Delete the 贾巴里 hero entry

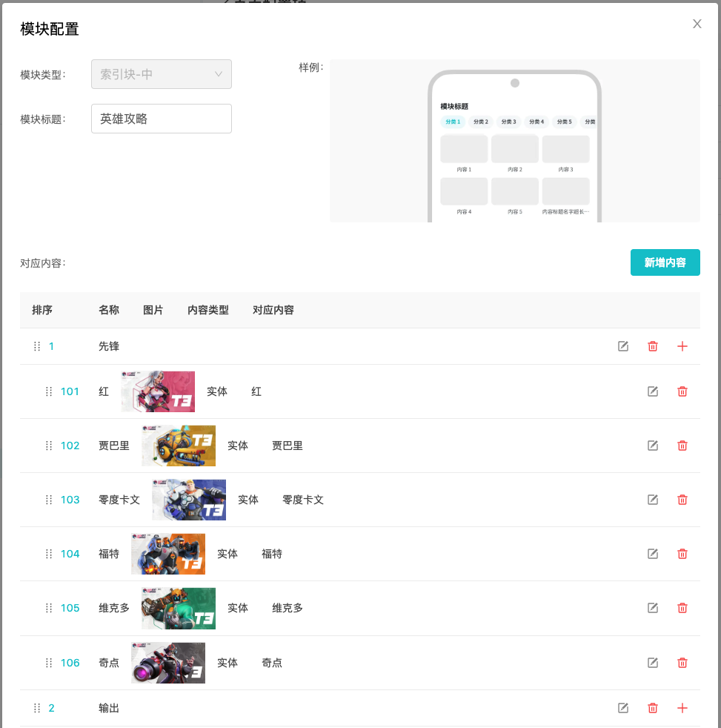point(682,446)
